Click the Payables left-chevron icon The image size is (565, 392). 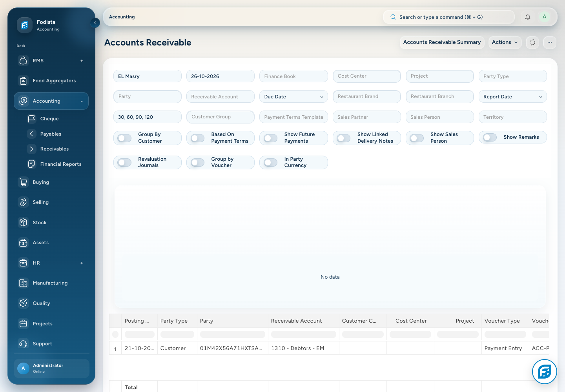coord(31,134)
